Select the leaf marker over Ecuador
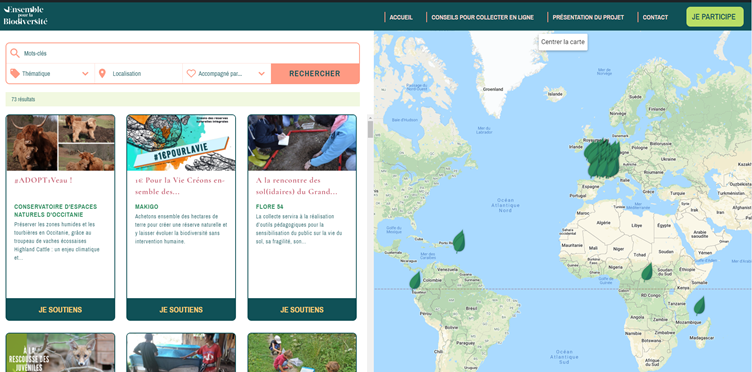 415,280
